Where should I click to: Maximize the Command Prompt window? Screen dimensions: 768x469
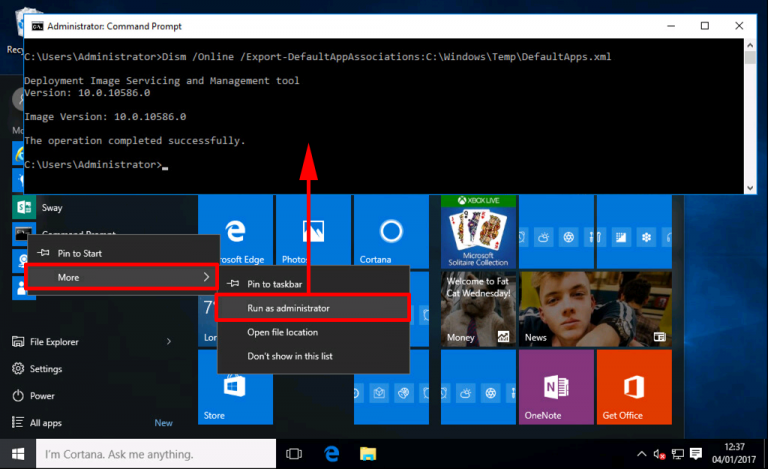pos(704,26)
